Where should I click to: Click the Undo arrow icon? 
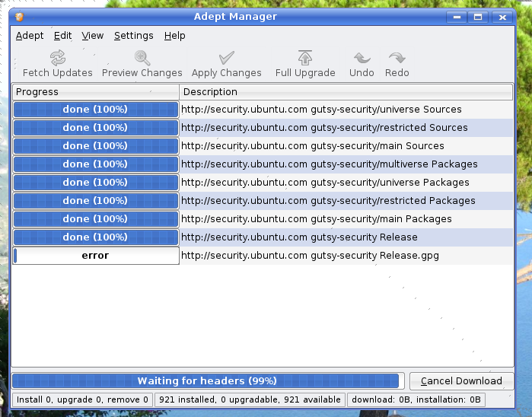click(362, 59)
